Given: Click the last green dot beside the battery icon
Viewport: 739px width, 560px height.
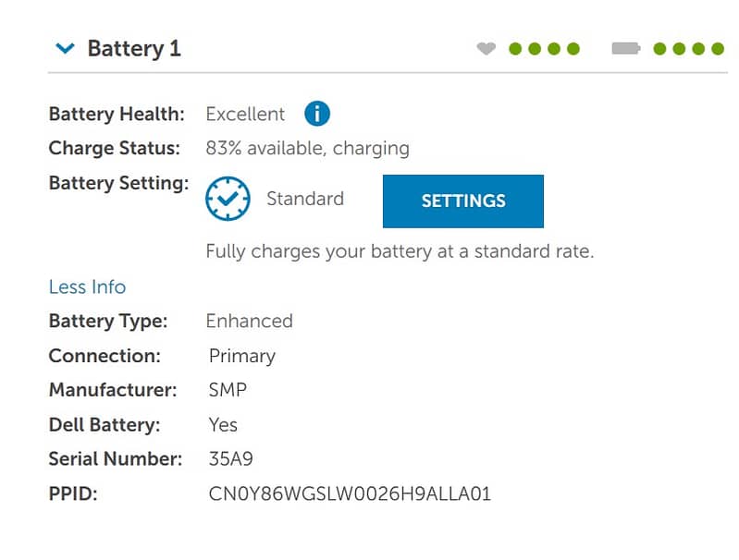Looking at the screenshot, I should tap(718, 49).
